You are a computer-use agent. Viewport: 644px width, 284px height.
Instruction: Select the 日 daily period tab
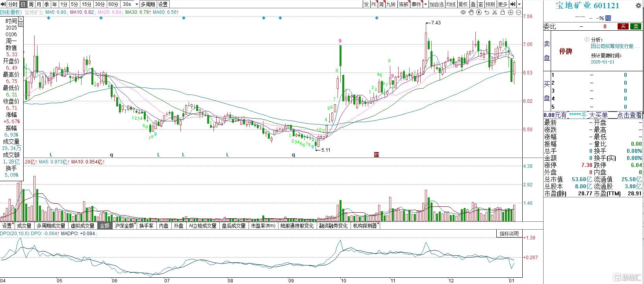tap(23, 4)
